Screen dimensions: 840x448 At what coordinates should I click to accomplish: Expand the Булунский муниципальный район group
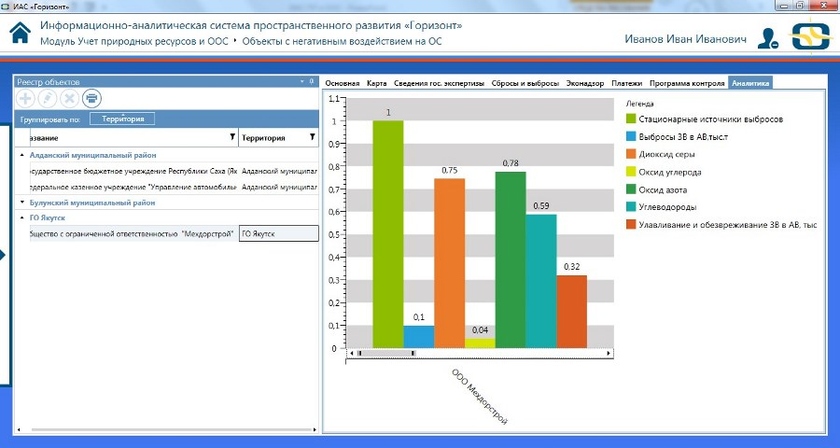click(x=22, y=203)
